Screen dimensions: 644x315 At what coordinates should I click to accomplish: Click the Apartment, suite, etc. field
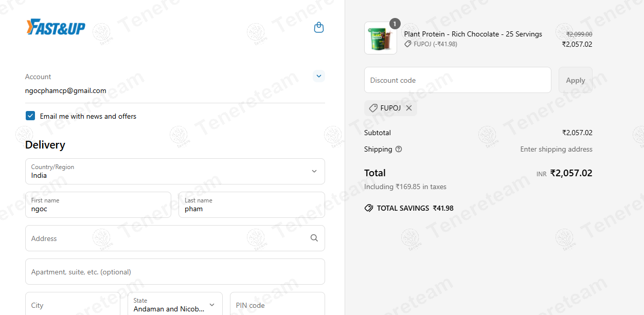[x=175, y=271]
